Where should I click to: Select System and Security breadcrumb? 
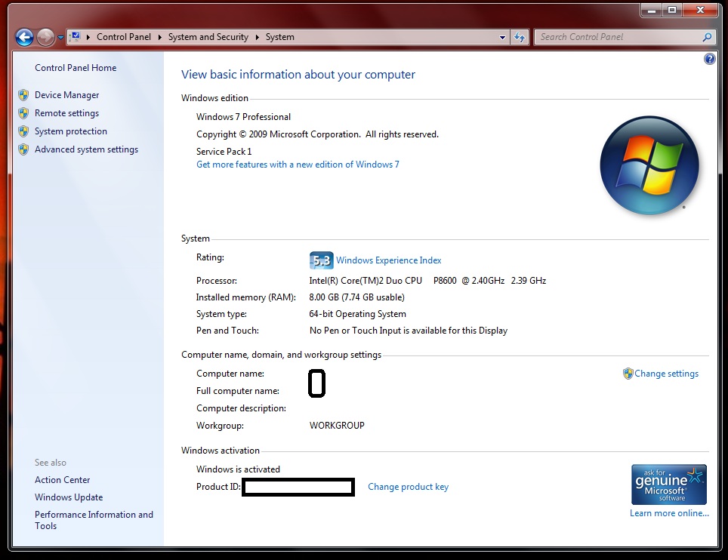208,37
